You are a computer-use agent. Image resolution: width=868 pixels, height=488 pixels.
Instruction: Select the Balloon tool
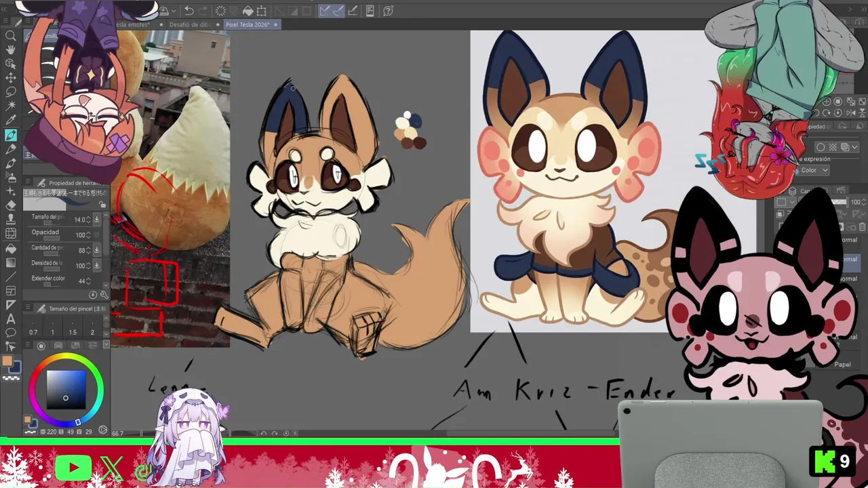point(11,333)
